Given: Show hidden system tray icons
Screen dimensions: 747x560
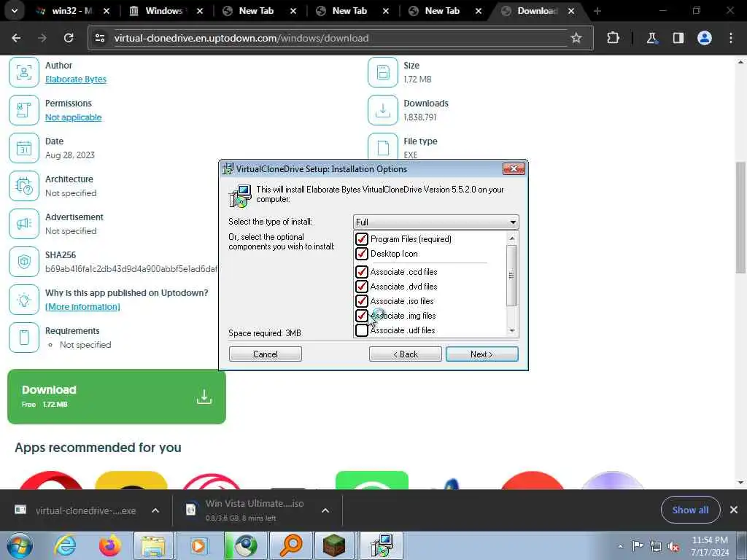Looking at the screenshot, I should [x=620, y=547].
